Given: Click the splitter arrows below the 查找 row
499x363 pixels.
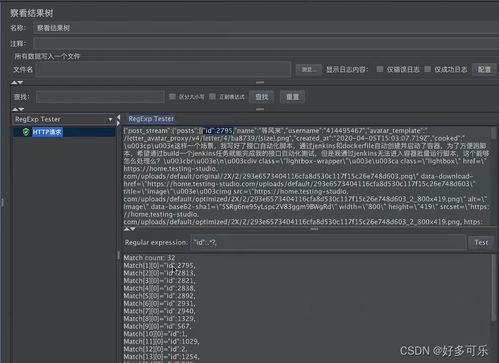Looking at the screenshot, I should (x=18, y=109).
